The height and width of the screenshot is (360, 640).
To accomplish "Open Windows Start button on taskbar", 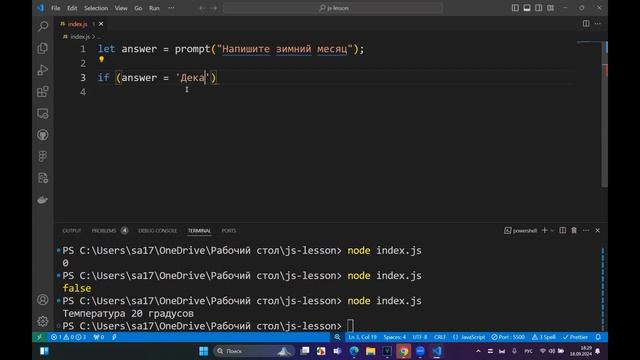I will click(203, 351).
